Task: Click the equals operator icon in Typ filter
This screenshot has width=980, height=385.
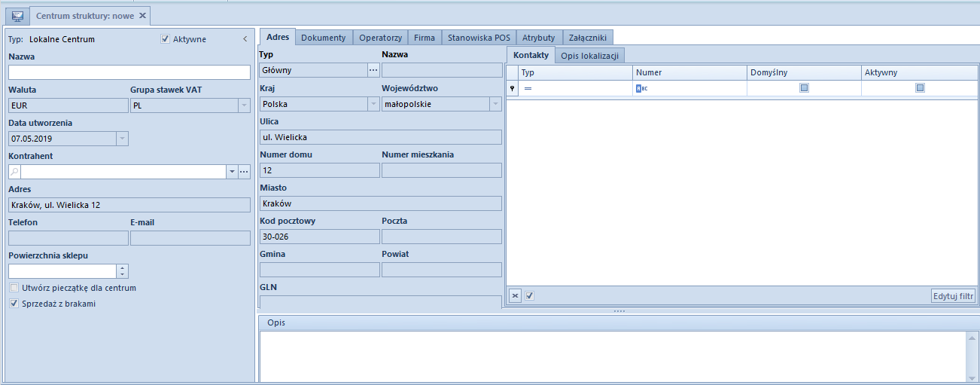Action: tap(528, 88)
